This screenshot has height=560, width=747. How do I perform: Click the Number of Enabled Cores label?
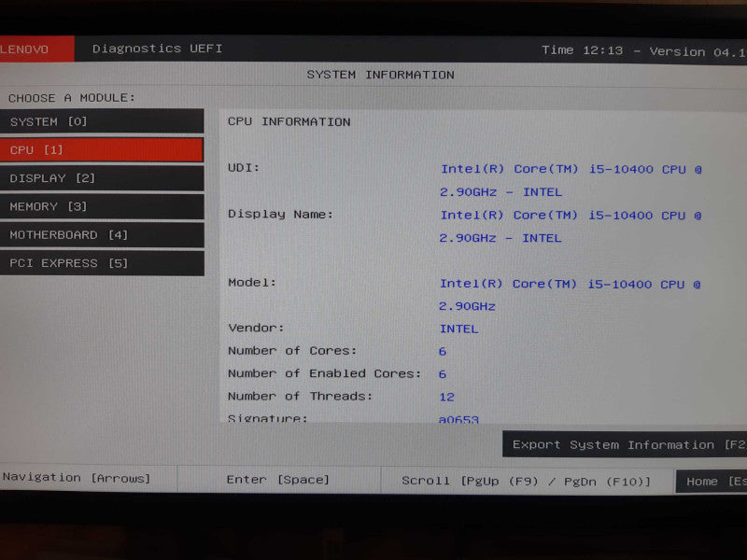pyautogui.click(x=324, y=373)
